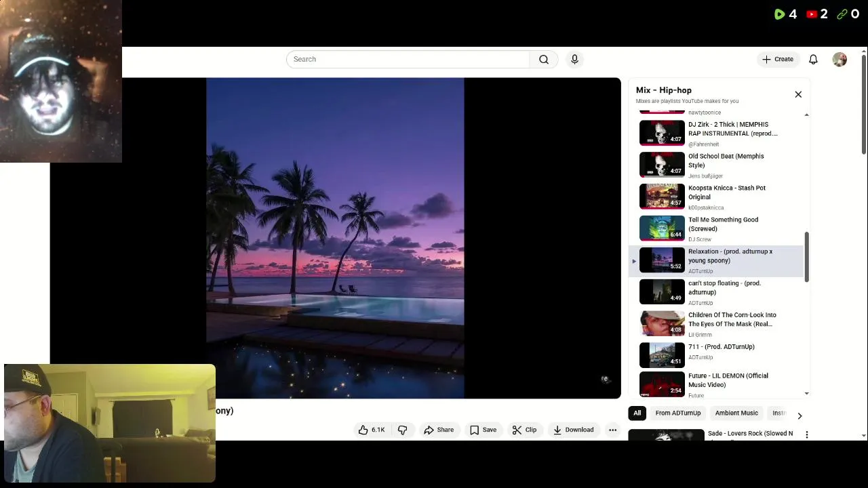Play Tell Me Something Good (Screwed)

[717, 229]
